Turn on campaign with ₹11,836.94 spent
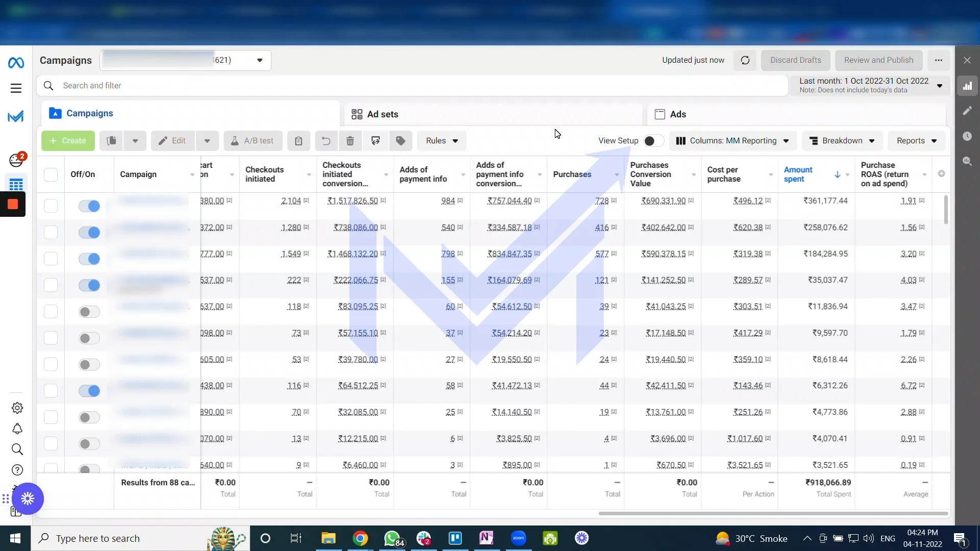 pos(89,312)
